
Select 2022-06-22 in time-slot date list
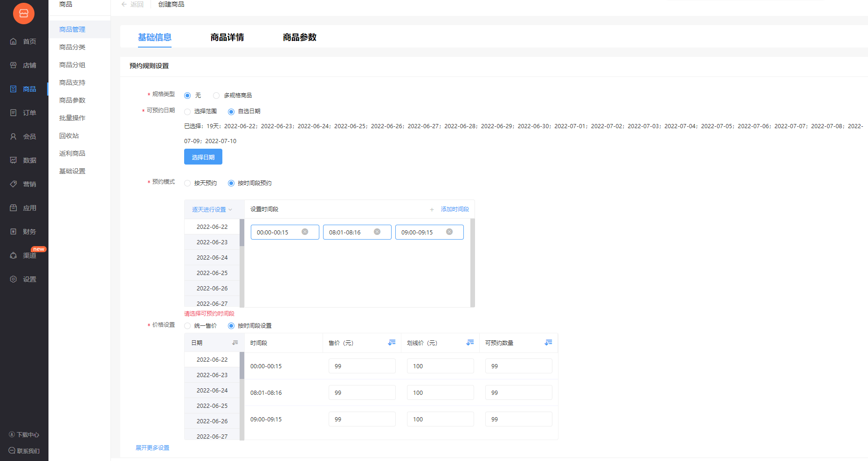[212, 227]
